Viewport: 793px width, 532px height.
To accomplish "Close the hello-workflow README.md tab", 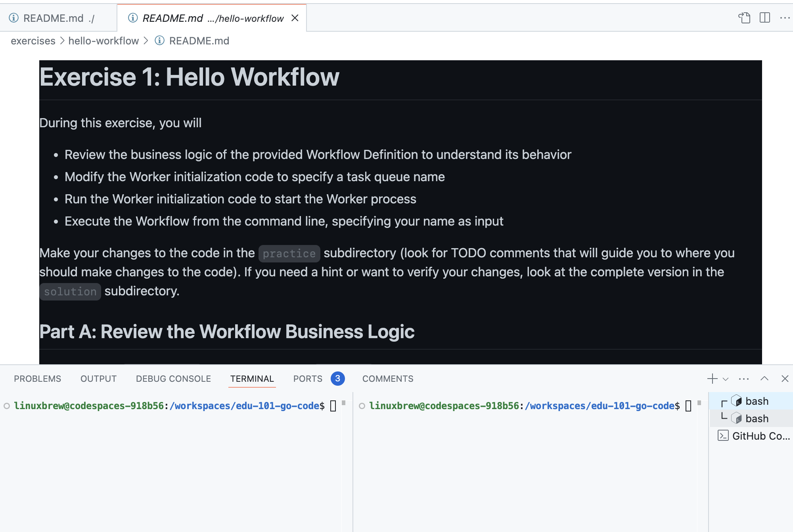I will point(295,18).
